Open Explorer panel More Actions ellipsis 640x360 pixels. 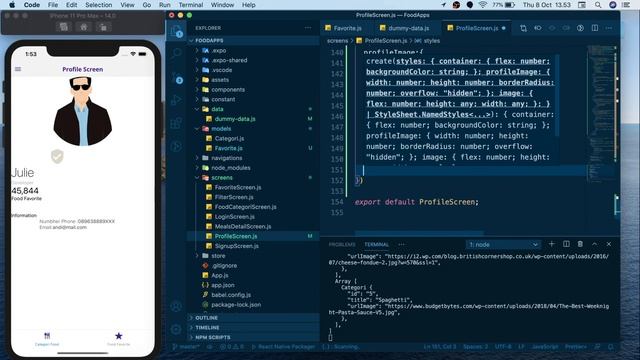pyautogui.click(x=308, y=28)
